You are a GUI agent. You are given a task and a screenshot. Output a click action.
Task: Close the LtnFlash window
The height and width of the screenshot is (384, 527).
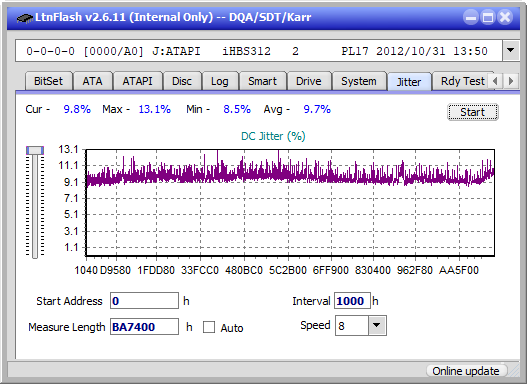click(505, 17)
